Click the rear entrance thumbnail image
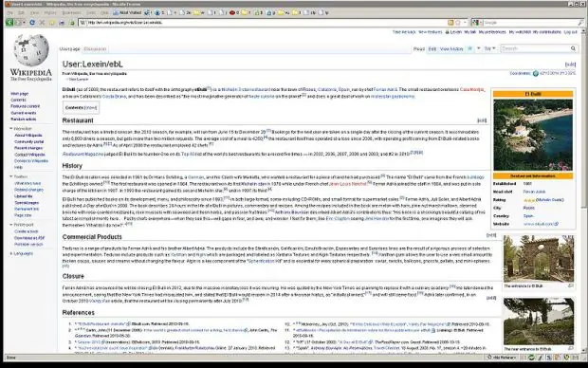The height and width of the screenshot is (368, 588). tap(539, 322)
